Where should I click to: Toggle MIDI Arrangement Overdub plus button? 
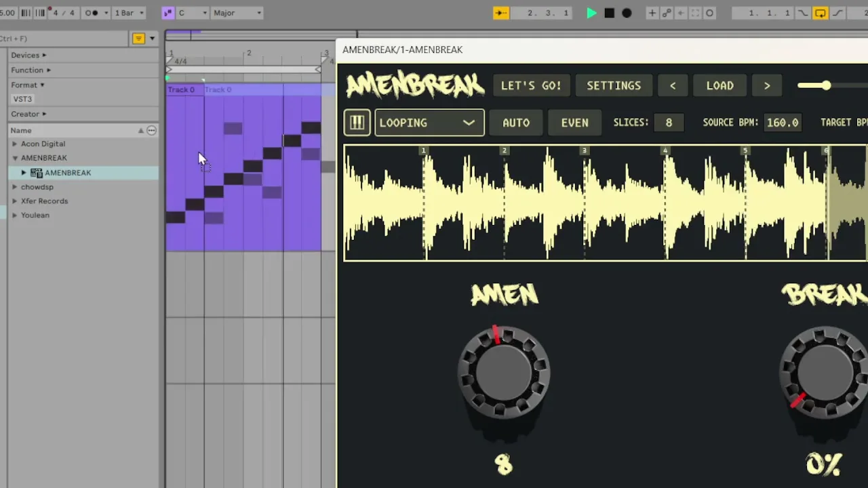pos(652,13)
